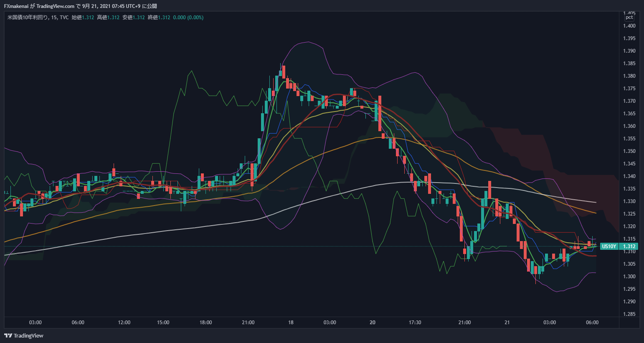
Task: Click the 17:30 time axis label
Action: tap(415, 323)
